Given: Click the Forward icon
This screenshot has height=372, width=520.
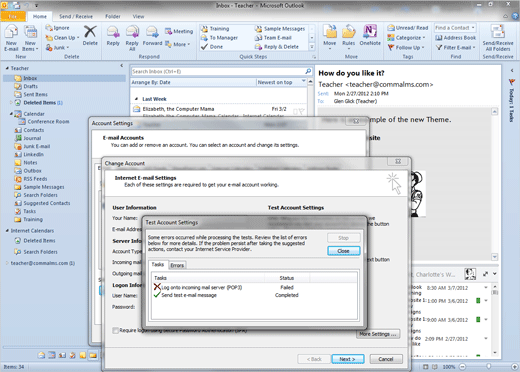Looking at the screenshot, I should [x=152, y=32].
